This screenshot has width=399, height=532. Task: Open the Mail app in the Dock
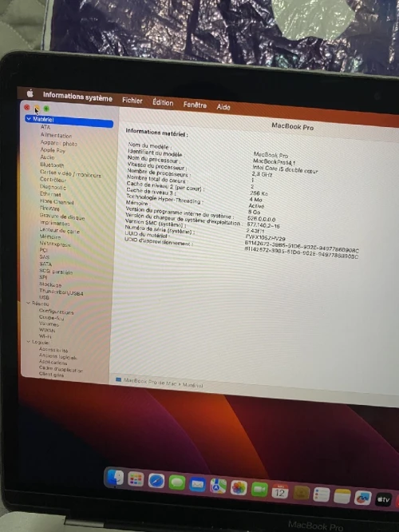pyautogui.click(x=197, y=485)
